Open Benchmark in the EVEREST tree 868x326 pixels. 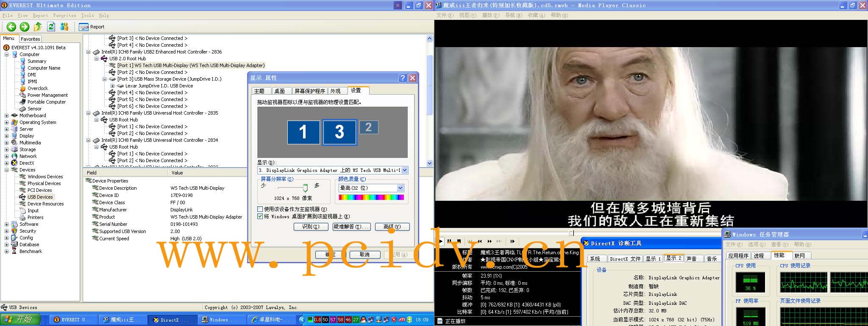tap(27, 251)
